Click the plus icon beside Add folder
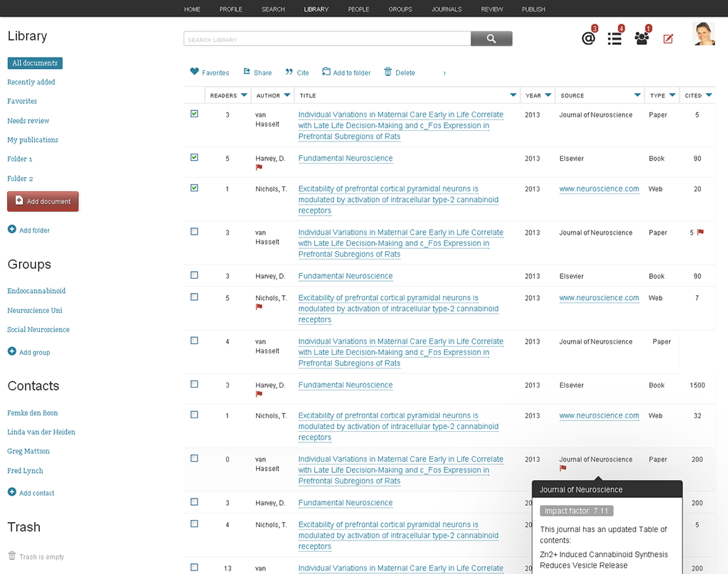The width and height of the screenshot is (728, 574). [12, 229]
